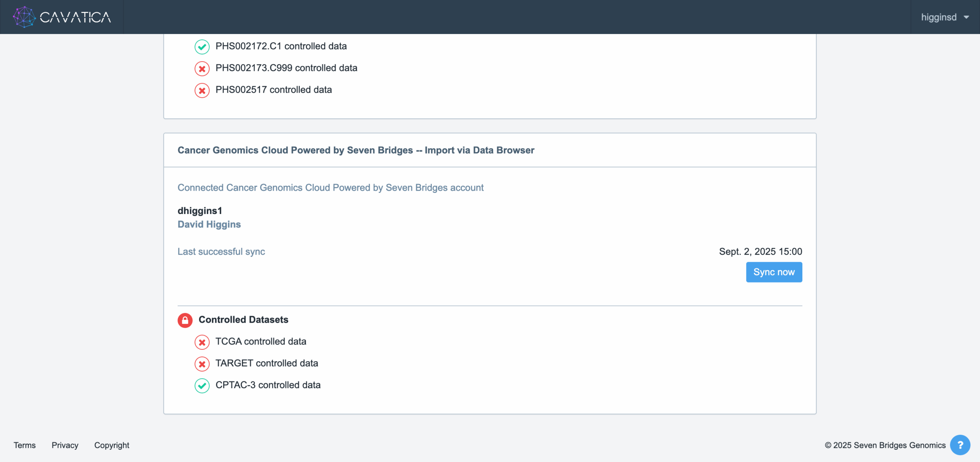Click red X beside TCGA controlled data
The width and height of the screenshot is (980, 462).
pyautogui.click(x=202, y=342)
